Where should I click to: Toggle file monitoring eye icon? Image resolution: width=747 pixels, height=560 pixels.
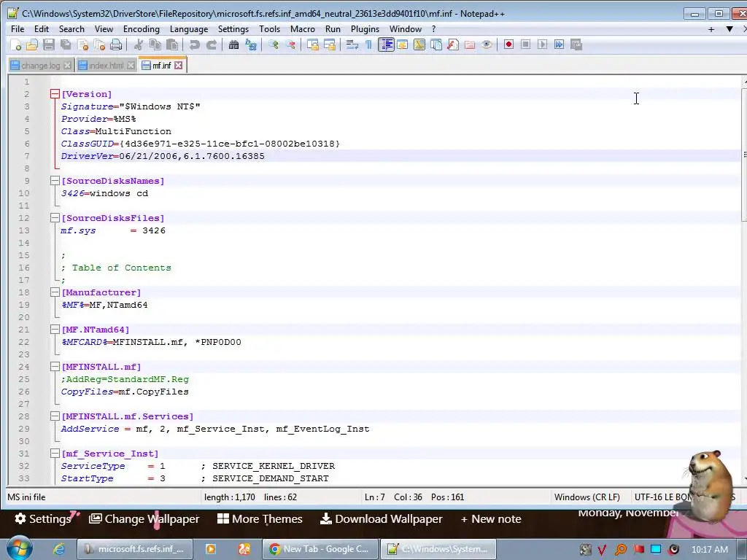tap(487, 44)
